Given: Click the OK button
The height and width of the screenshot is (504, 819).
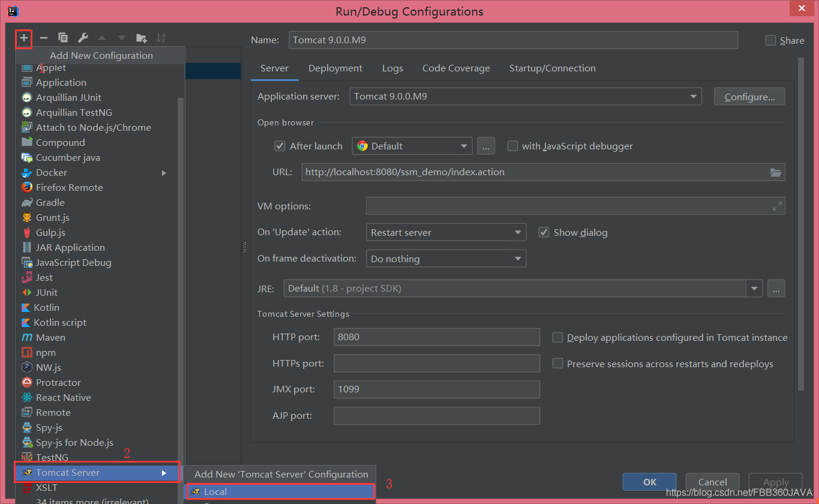Looking at the screenshot, I should pos(650,482).
